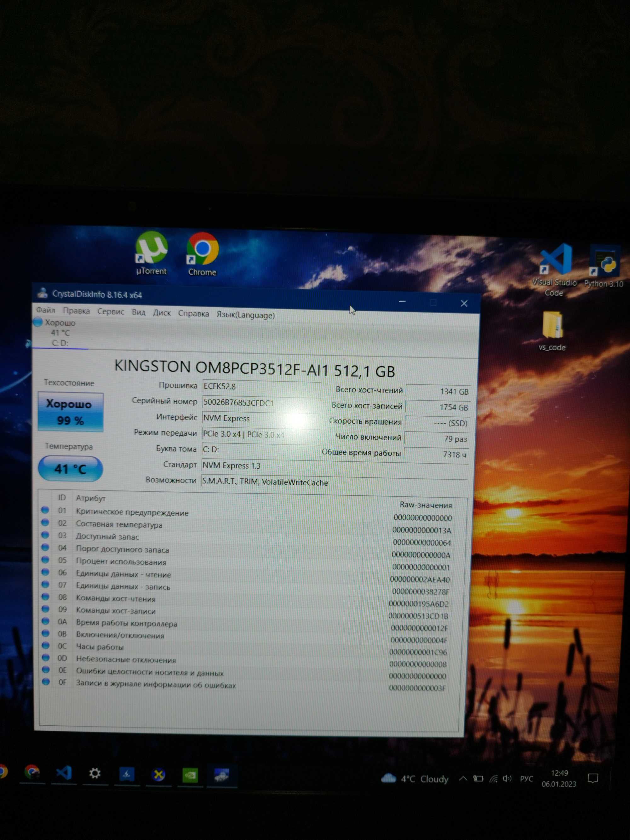This screenshot has height=840, width=630.
Task: Click the Хорошо 99 % health status button
Action: tap(71, 412)
